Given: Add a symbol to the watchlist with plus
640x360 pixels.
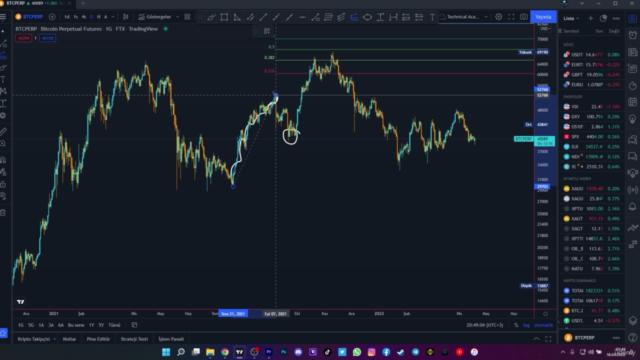Looking at the screenshot, I should tap(591, 18).
